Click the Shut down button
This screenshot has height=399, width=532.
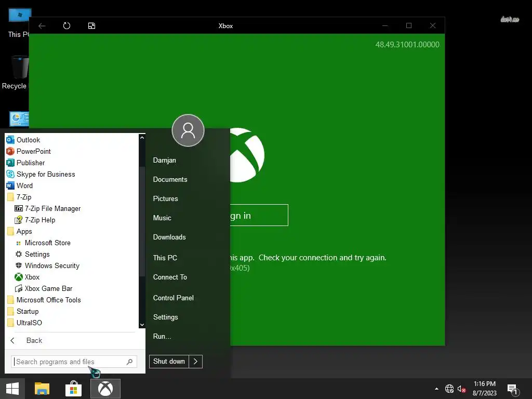(x=169, y=362)
